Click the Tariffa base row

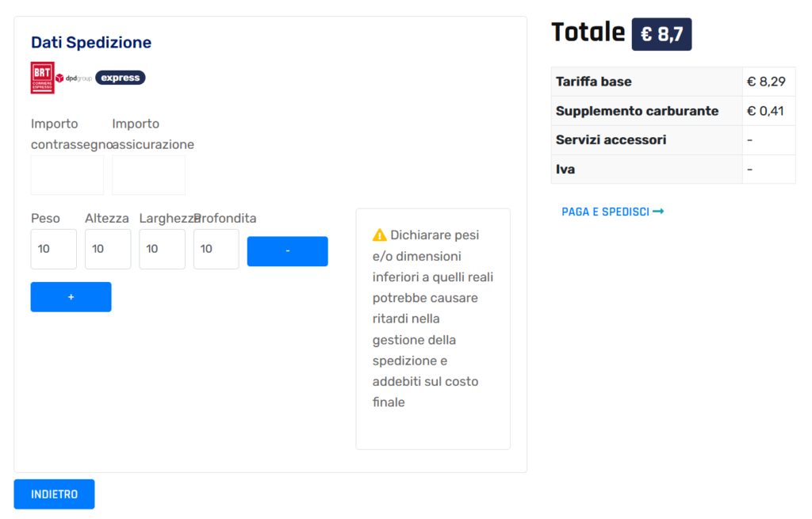coord(672,82)
